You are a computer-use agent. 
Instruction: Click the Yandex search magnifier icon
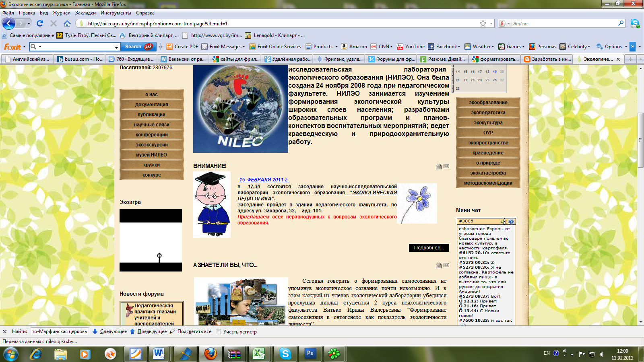point(621,23)
